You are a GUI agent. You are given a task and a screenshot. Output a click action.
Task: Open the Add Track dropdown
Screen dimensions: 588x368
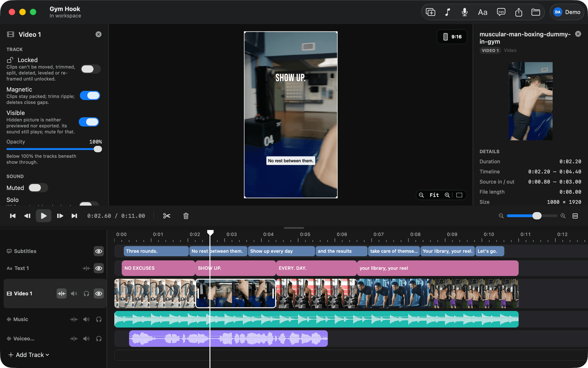[x=29, y=355]
